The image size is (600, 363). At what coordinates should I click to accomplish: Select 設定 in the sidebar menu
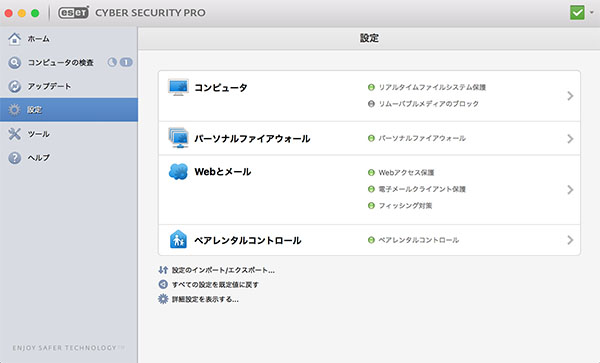[69, 110]
